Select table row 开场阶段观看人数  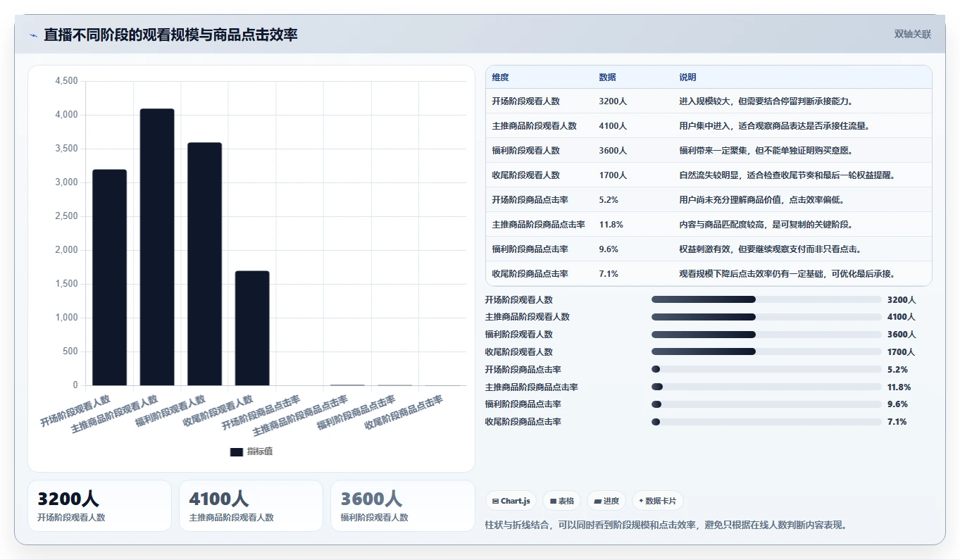pyautogui.click(x=709, y=101)
